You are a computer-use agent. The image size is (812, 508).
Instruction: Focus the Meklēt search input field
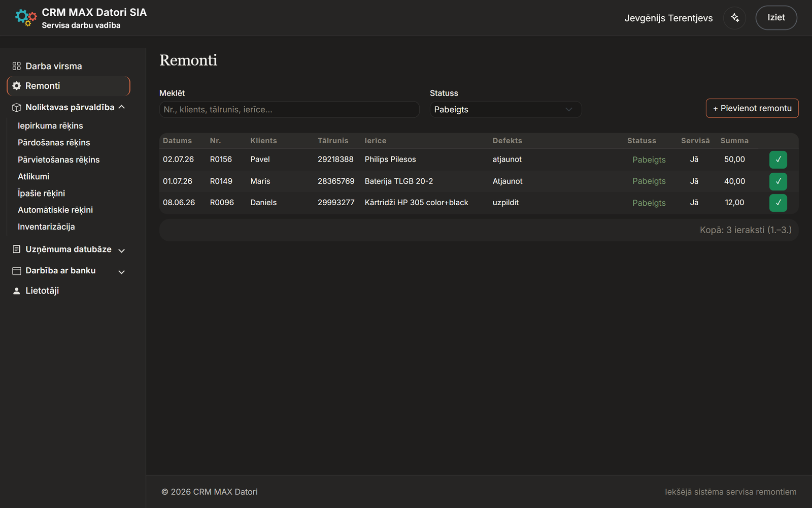pyautogui.click(x=289, y=109)
